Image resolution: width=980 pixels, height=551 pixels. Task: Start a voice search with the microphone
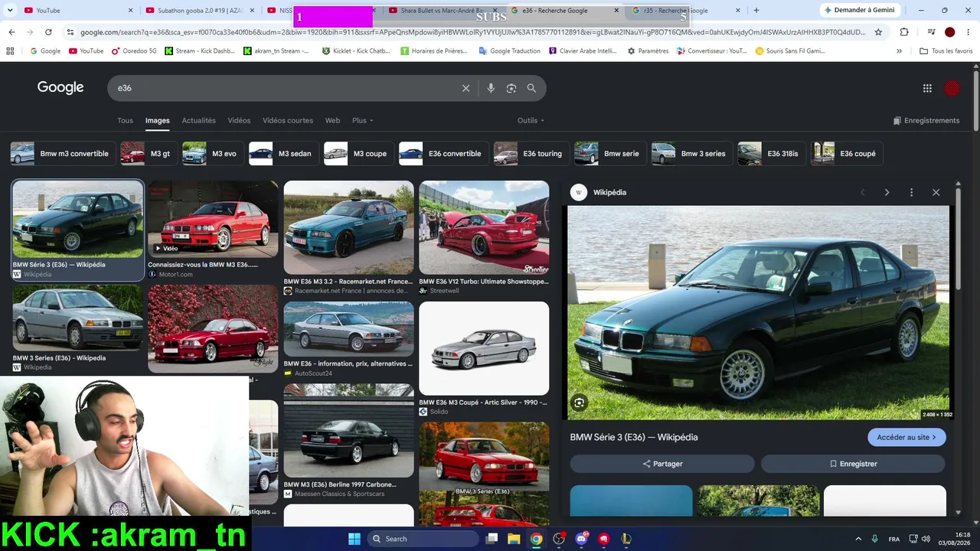tap(491, 88)
